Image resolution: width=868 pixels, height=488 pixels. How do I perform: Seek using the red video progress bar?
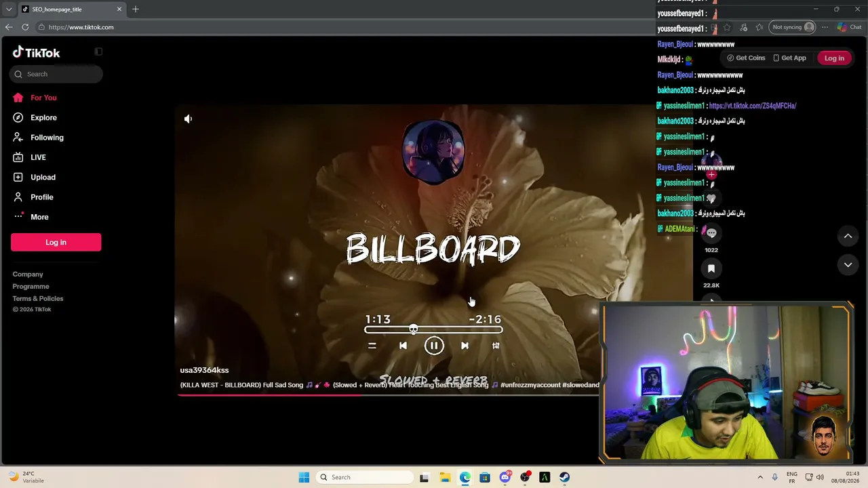pos(388,394)
